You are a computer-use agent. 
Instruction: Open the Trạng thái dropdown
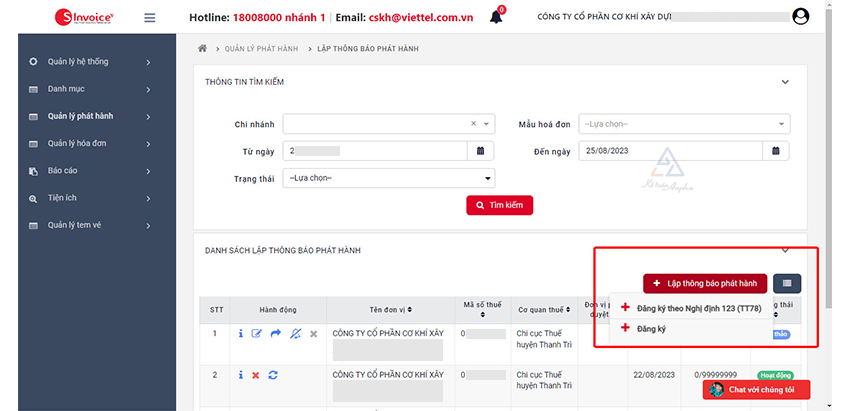click(389, 178)
